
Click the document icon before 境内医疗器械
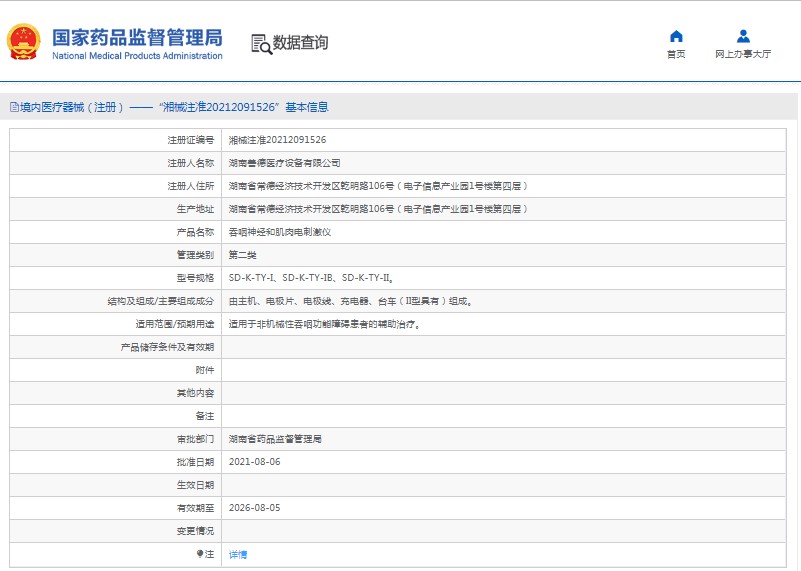(x=14, y=107)
